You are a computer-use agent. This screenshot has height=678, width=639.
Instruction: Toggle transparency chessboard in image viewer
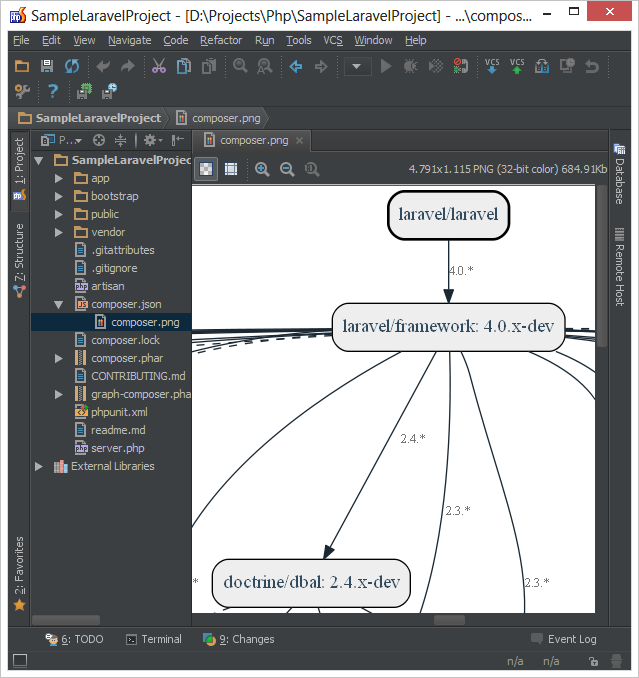(x=206, y=169)
